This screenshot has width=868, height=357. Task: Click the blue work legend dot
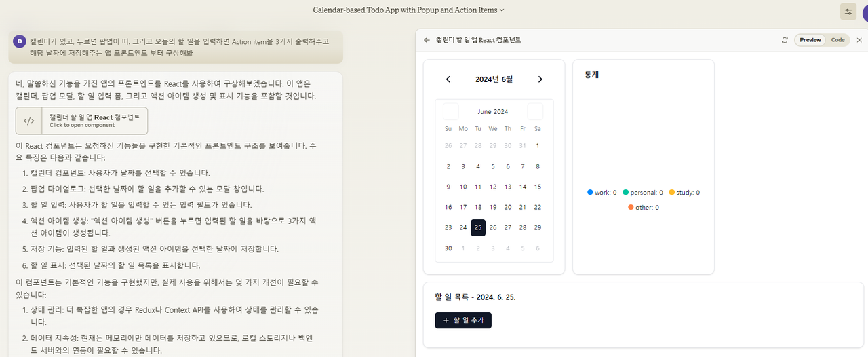point(591,193)
